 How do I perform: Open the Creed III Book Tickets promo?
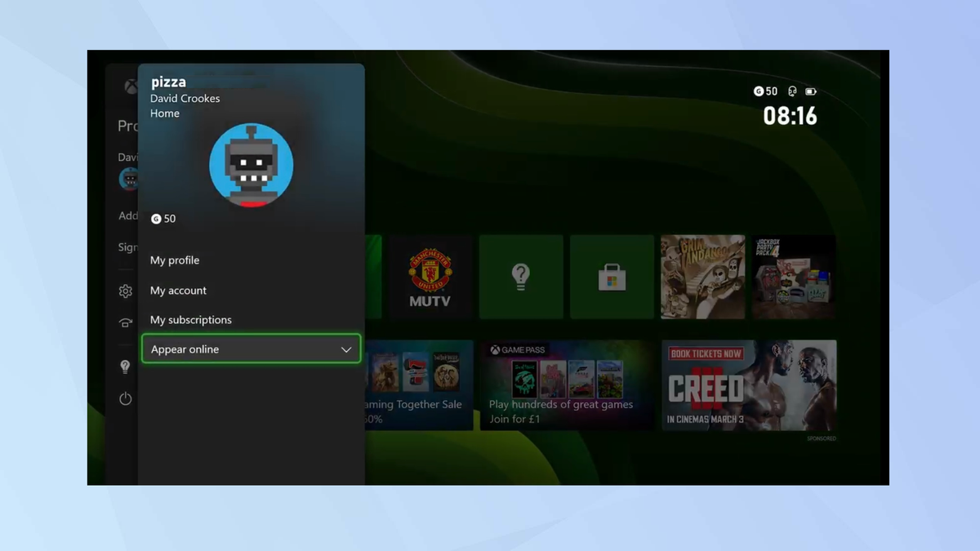(748, 384)
